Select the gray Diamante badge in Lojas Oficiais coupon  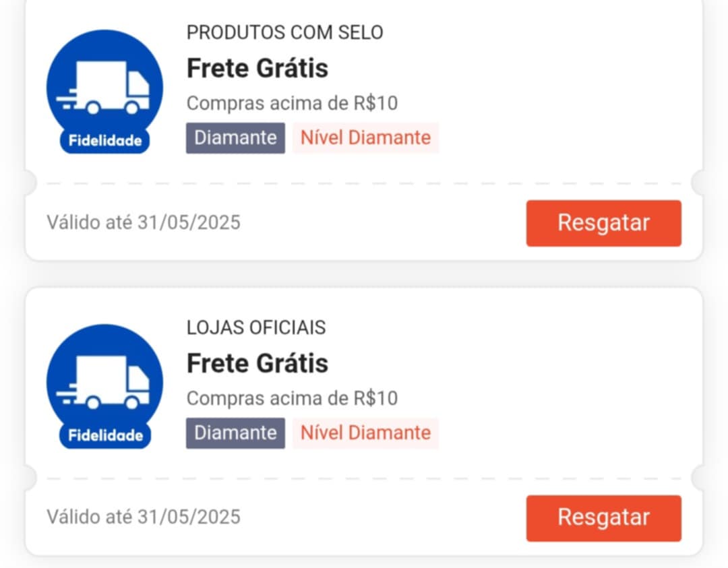[x=235, y=433]
